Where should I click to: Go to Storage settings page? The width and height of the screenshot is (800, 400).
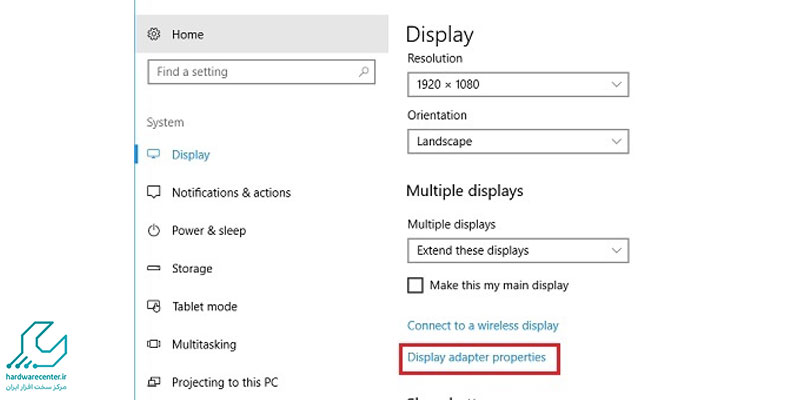point(192,268)
